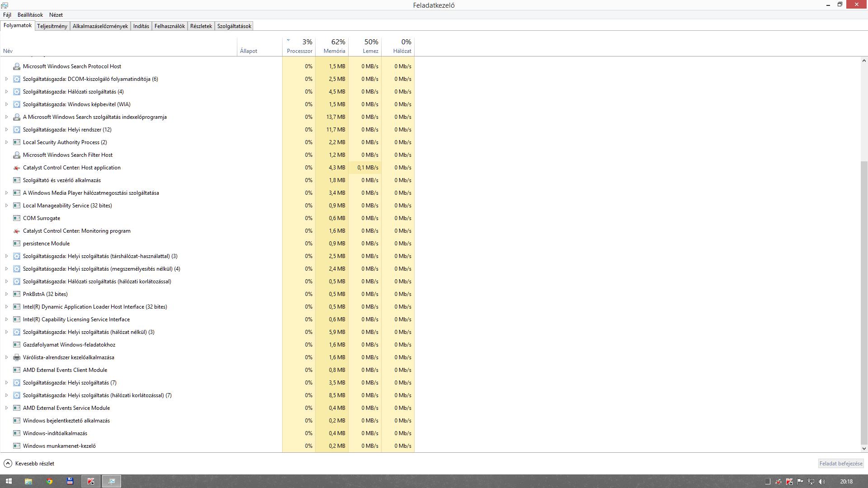Click the Feladat befejezése button
Screen dimensions: 868x488
(841, 464)
